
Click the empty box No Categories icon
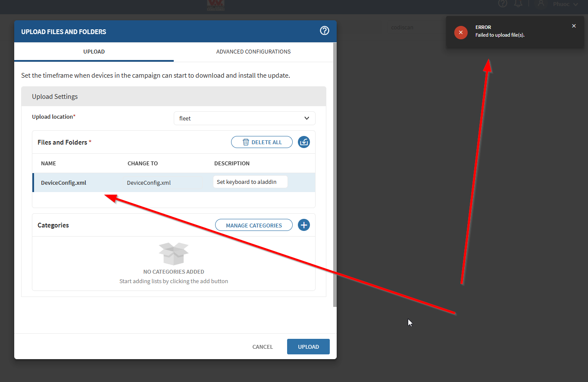[x=173, y=254]
